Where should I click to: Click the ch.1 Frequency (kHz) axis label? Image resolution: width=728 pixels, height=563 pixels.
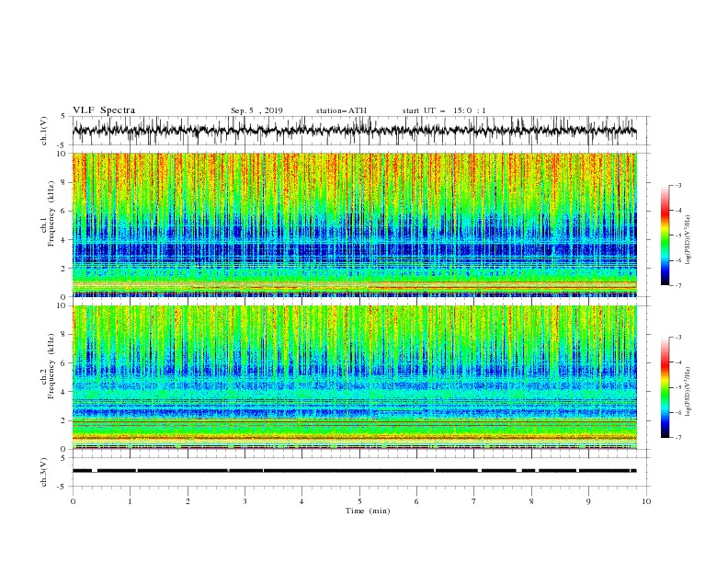click(48, 213)
